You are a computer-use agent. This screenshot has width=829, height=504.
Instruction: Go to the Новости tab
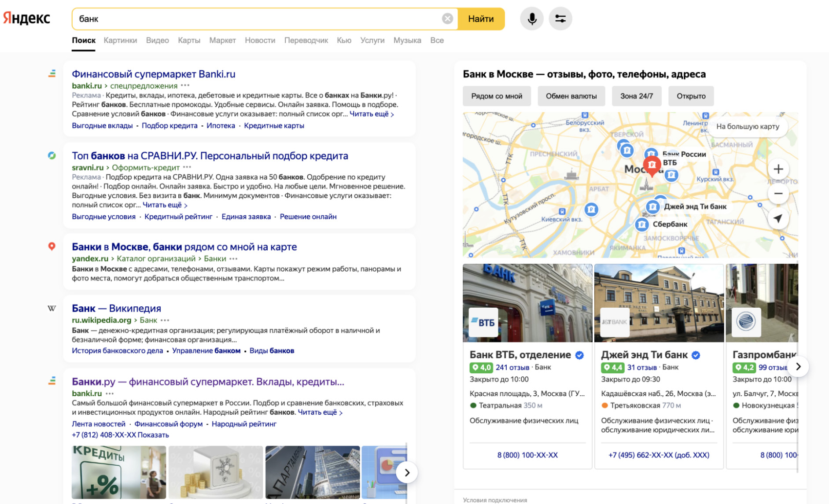point(260,40)
